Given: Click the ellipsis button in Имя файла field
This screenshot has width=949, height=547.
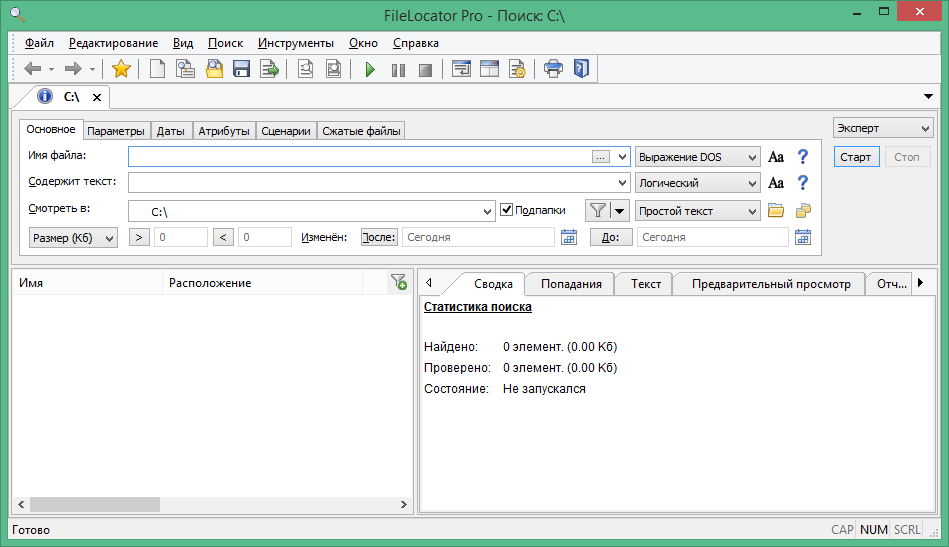Looking at the screenshot, I should point(600,157).
